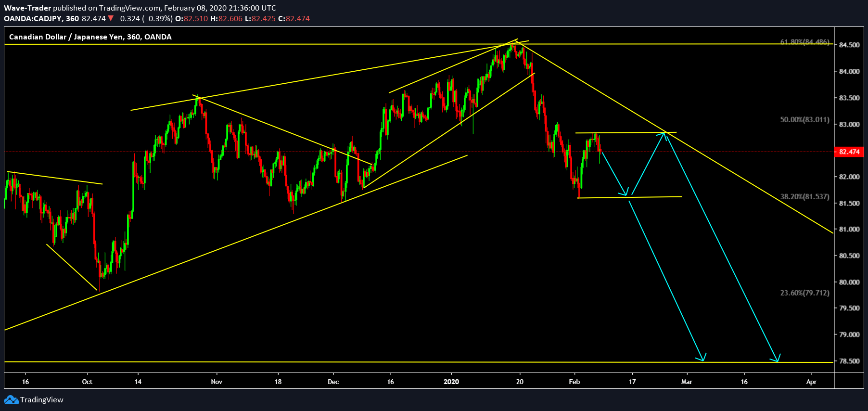Click the 61.80%(84.486) Fibonacci label
The width and height of the screenshot is (868, 411).
[x=805, y=42]
